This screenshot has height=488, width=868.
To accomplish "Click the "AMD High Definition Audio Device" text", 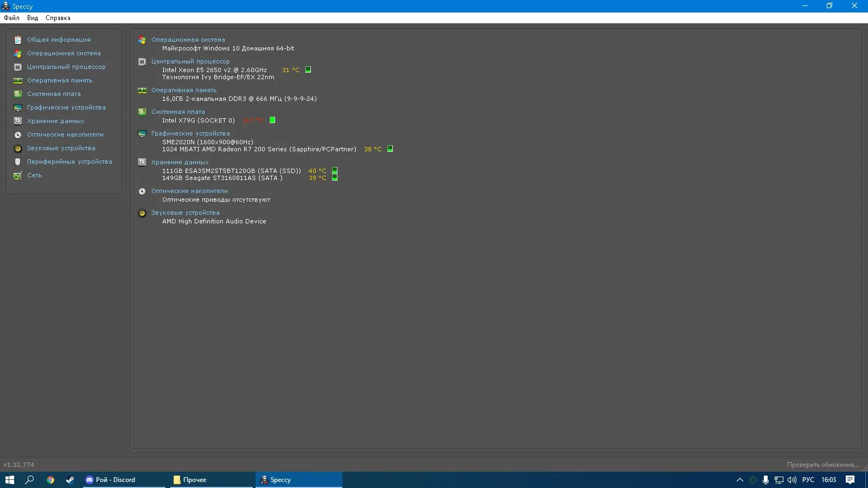I will [214, 221].
